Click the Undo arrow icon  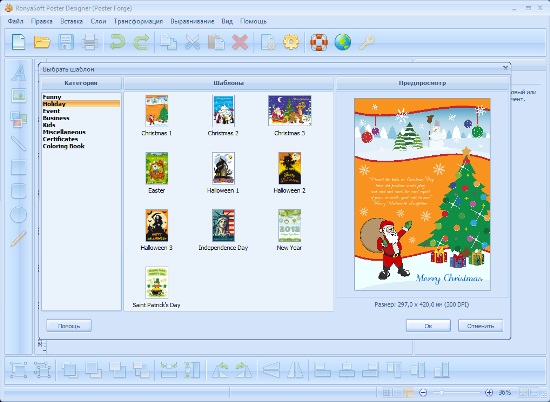(117, 42)
